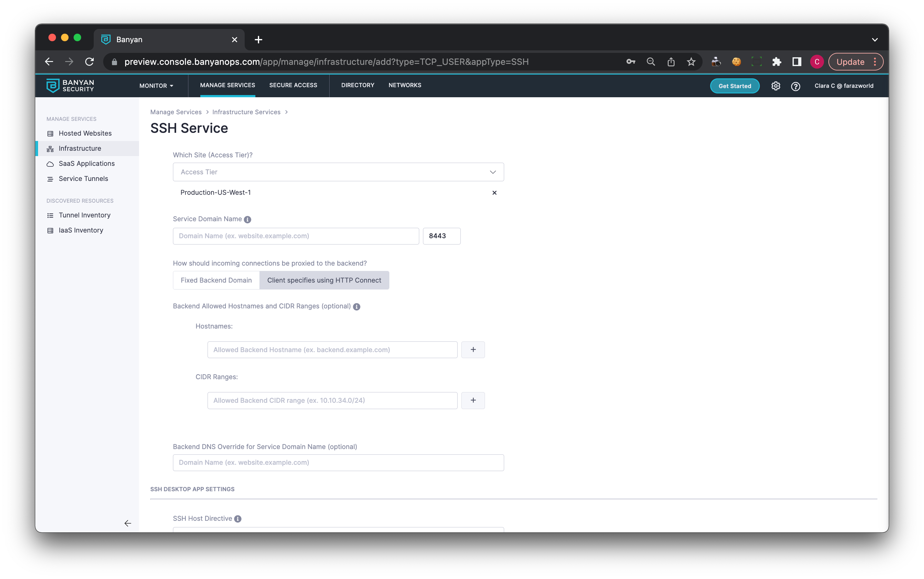Image resolution: width=924 pixels, height=579 pixels.
Task: Click the Banyan Security logo
Action: (70, 86)
